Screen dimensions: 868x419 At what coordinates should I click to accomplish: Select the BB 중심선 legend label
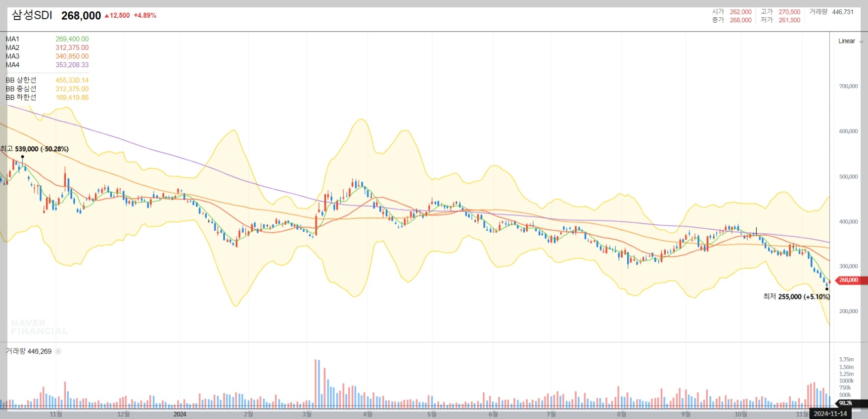[21, 89]
